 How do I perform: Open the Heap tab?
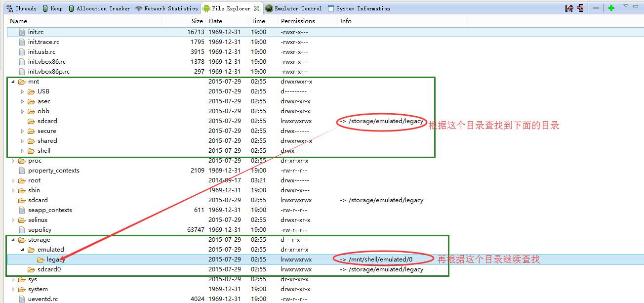52,8
